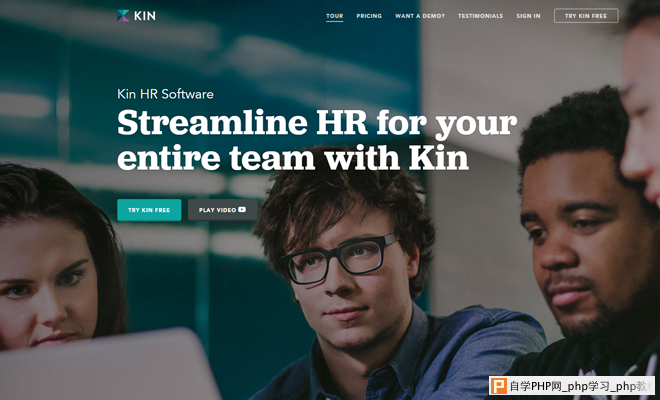The height and width of the screenshot is (400, 660).
Task: Click the dark-haired woman on the left
Action: click(55, 261)
